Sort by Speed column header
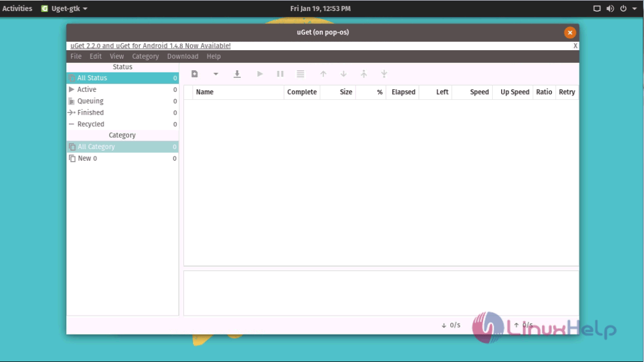644x362 pixels. click(472, 92)
